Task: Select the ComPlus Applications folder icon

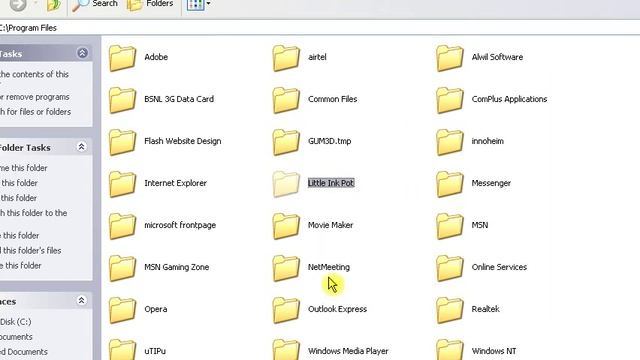Action: (449, 100)
